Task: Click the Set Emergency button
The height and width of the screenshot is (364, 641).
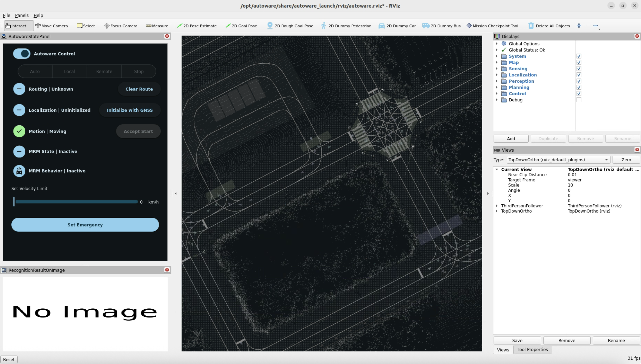Action: point(85,225)
